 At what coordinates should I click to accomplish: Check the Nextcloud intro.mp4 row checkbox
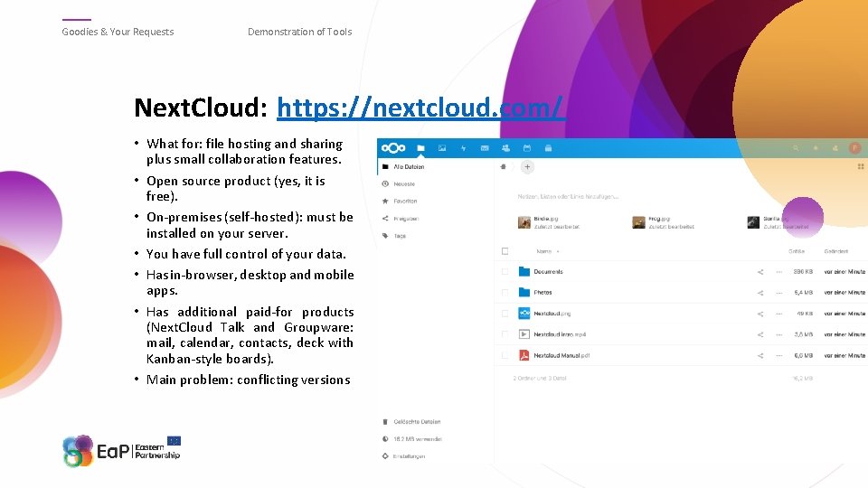pyautogui.click(x=505, y=334)
